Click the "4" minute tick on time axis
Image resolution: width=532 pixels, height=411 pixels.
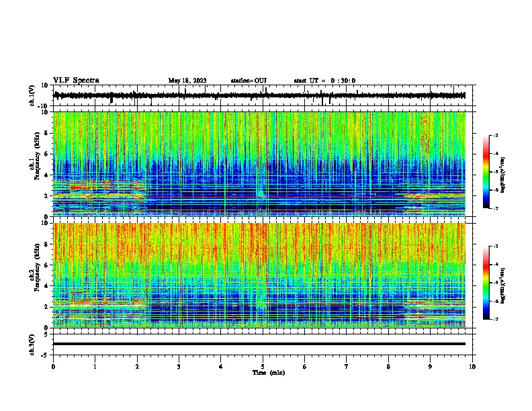pyautogui.click(x=221, y=367)
